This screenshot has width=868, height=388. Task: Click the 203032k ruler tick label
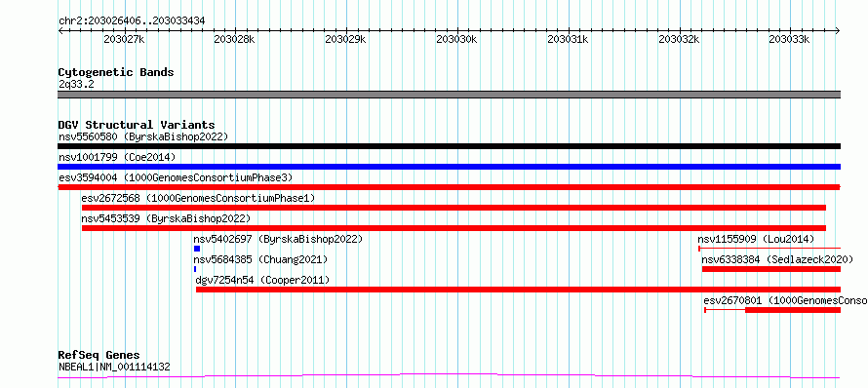tap(679, 39)
